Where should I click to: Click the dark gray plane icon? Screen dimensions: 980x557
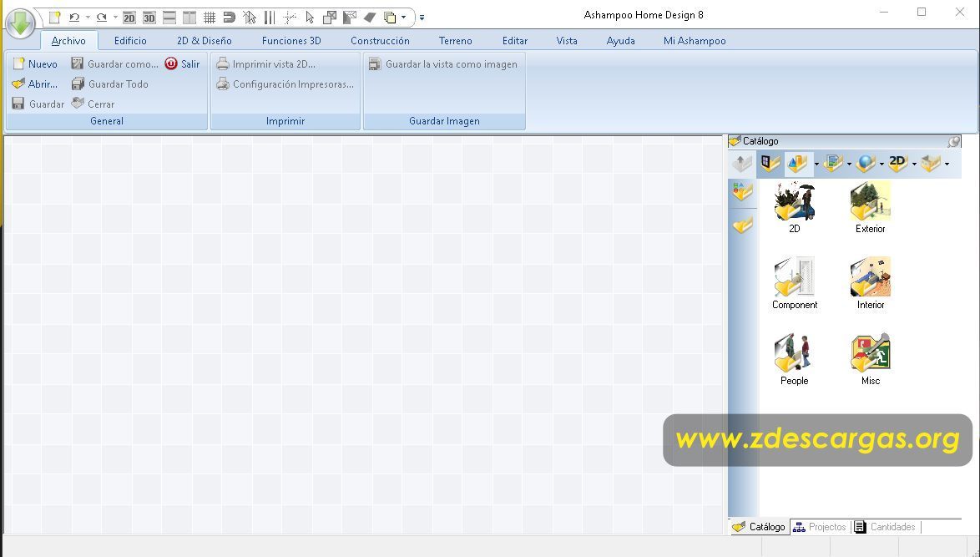click(x=369, y=18)
